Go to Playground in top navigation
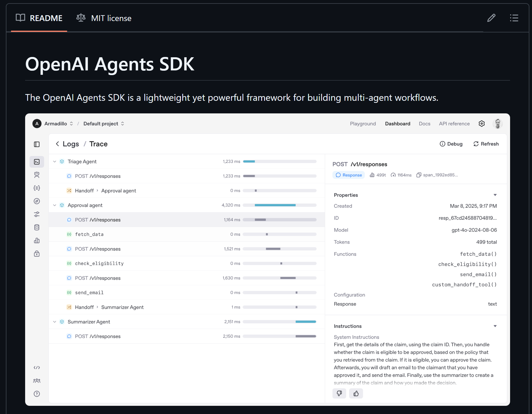 [x=363, y=124]
